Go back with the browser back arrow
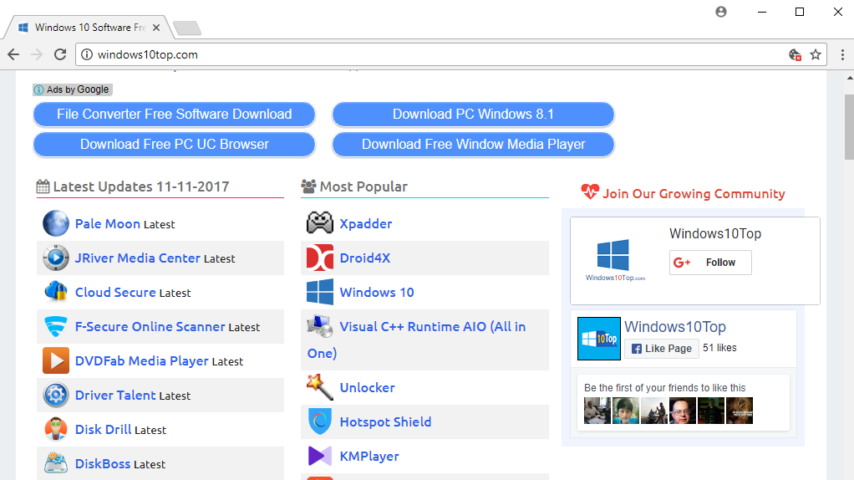This screenshot has height=480, width=854. (x=14, y=54)
